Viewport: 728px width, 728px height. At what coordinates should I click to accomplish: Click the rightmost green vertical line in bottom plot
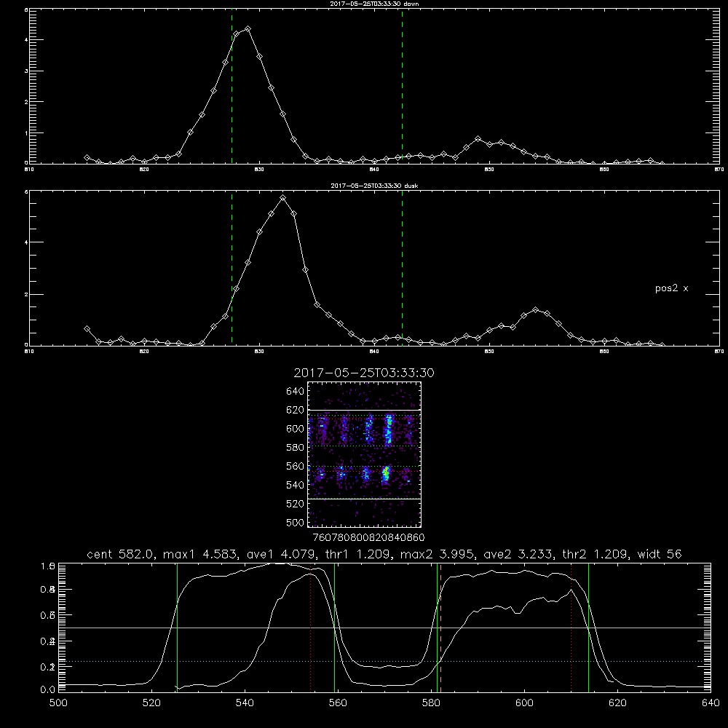click(588, 628)
